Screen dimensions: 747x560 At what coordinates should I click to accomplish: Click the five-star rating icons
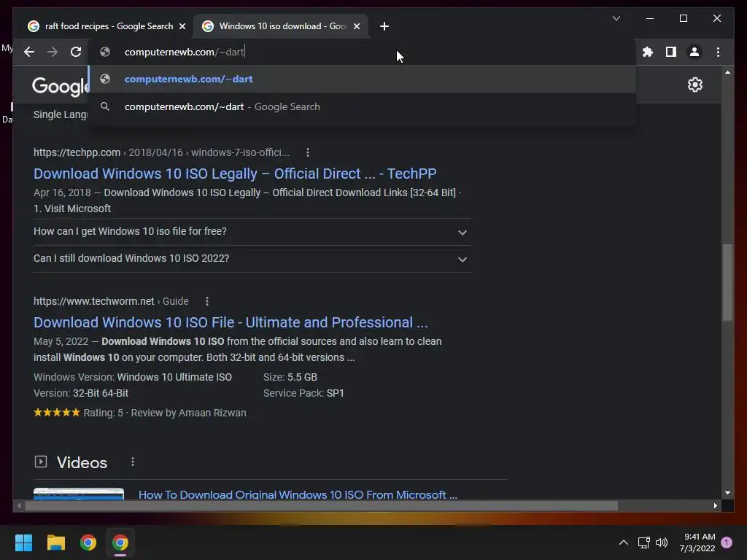(x=57, y=413)
